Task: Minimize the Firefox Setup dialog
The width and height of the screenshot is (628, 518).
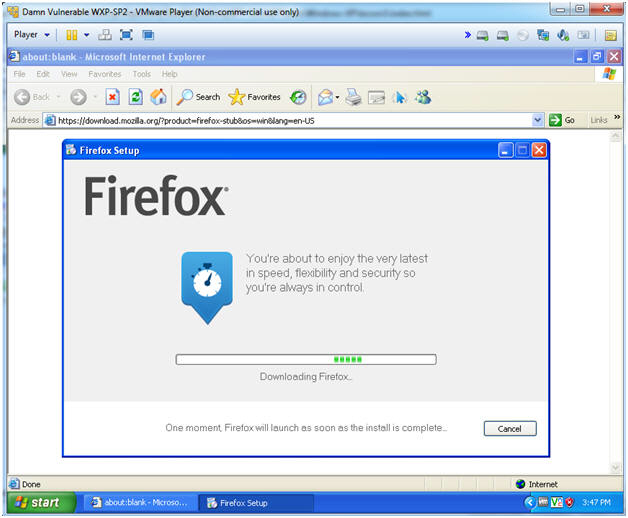Action: [x=505, y=150]
